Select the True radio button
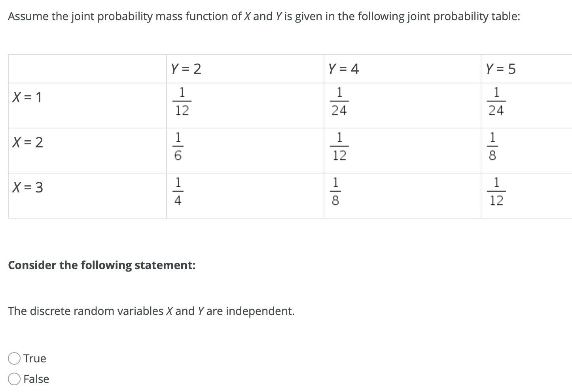This screenshot has width=572, height=392. click(x=14, y=358)
